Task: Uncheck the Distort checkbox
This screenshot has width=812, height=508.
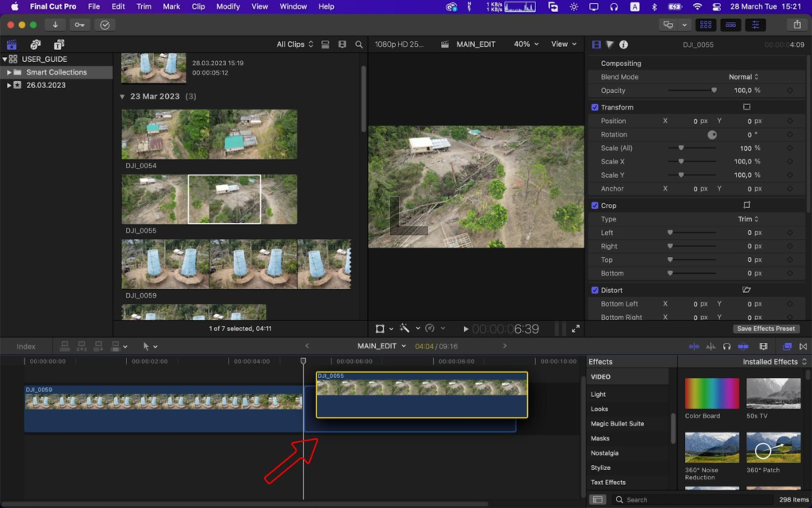Action: tap(595, 291)
